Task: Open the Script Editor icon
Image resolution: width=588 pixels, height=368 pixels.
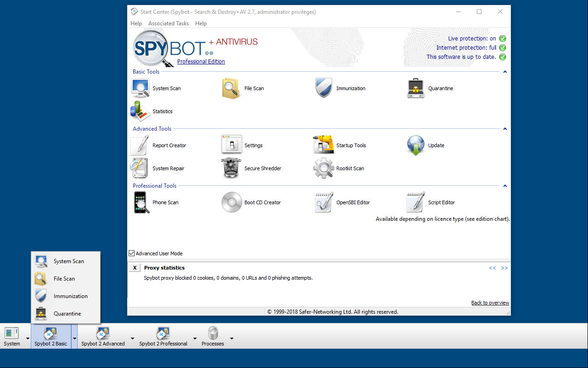Action: [416, 202]
